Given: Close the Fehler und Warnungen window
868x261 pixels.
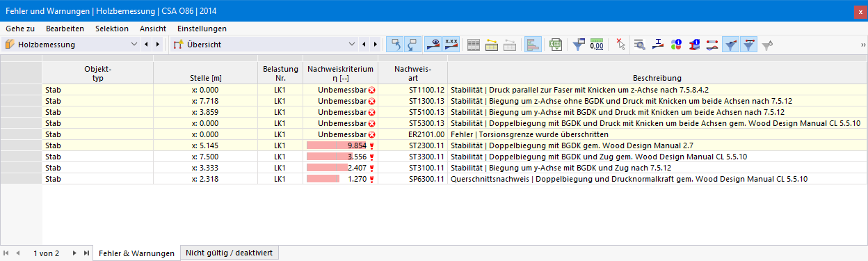Looking at the screenshot, I should pos(861,11).
